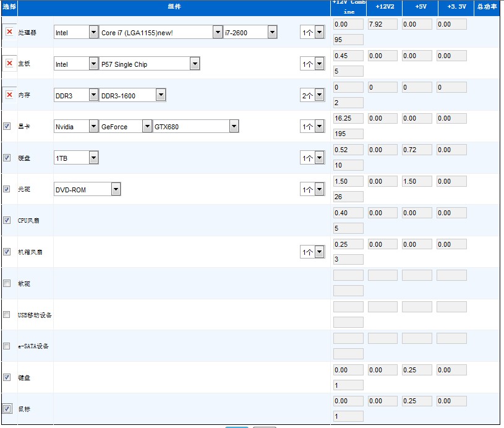
Task: Uncheck the 显卡 checkbox
Action: click(x=7, y=126)
